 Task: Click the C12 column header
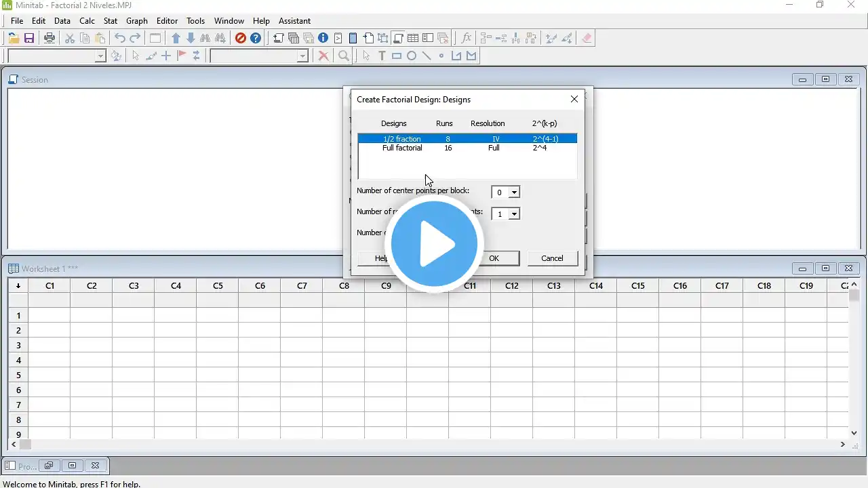tap(512, 286)
